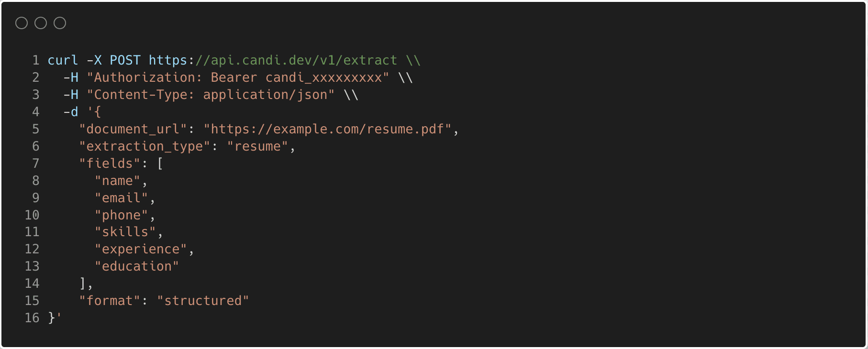Click the middle window control circle
The image size is (868, 349).
point(41,23)
